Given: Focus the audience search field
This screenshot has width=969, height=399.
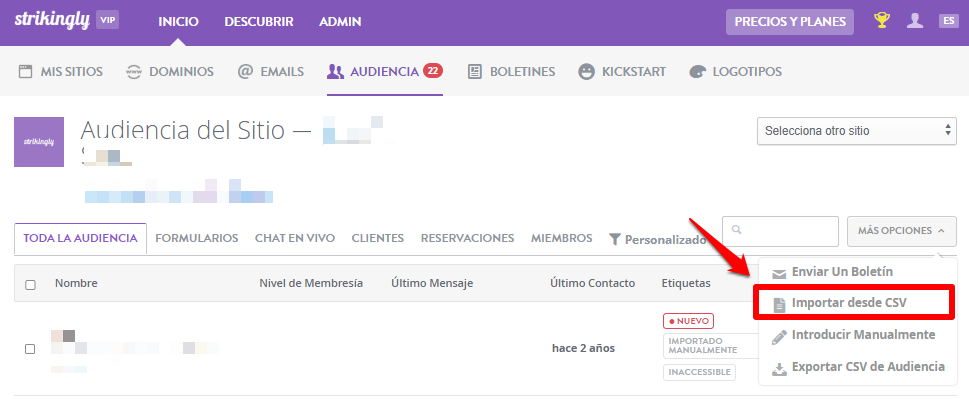Looking at the screenshot, I should (x=781, y=231).
